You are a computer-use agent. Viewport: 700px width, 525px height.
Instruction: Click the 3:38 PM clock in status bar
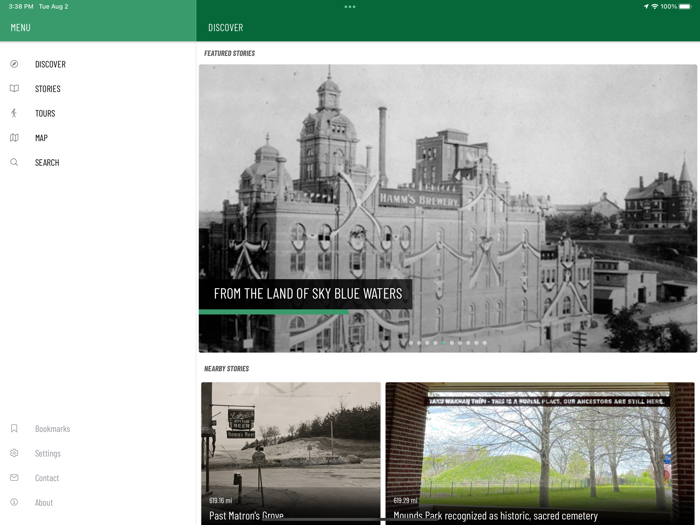[21, 7]
